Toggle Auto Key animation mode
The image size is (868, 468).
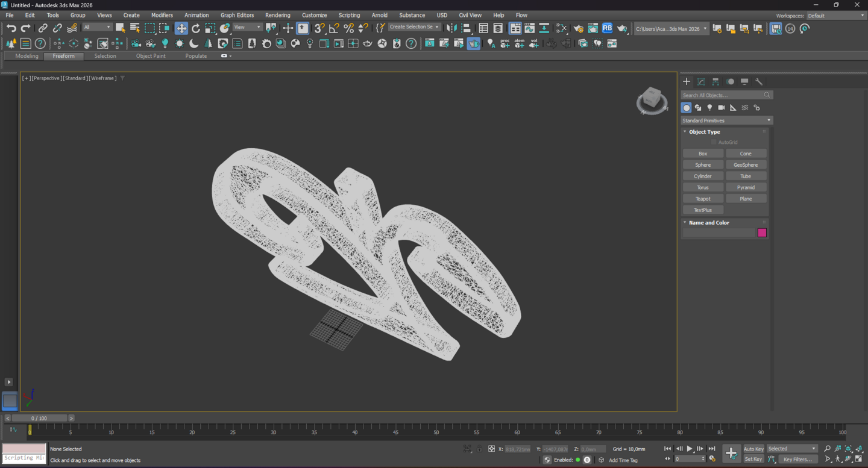pyautogui.click(x=753, y=449)
